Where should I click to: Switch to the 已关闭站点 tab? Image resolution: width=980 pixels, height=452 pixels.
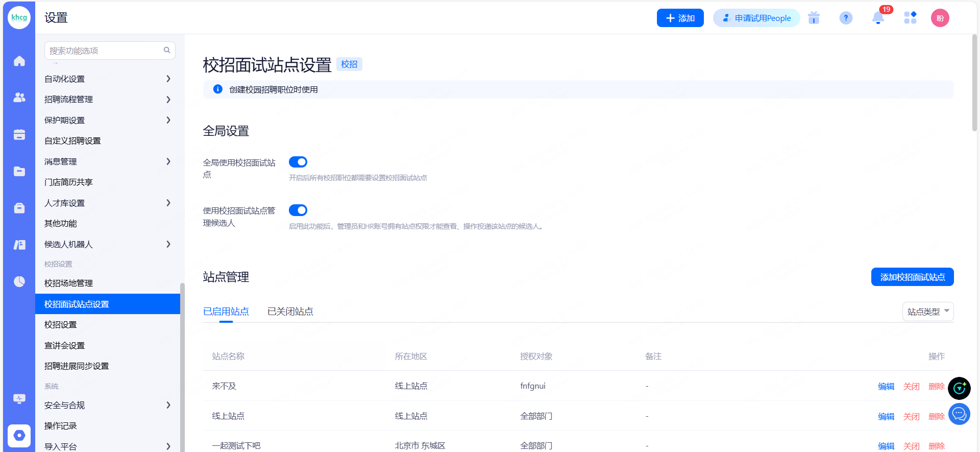click(290, 312)
